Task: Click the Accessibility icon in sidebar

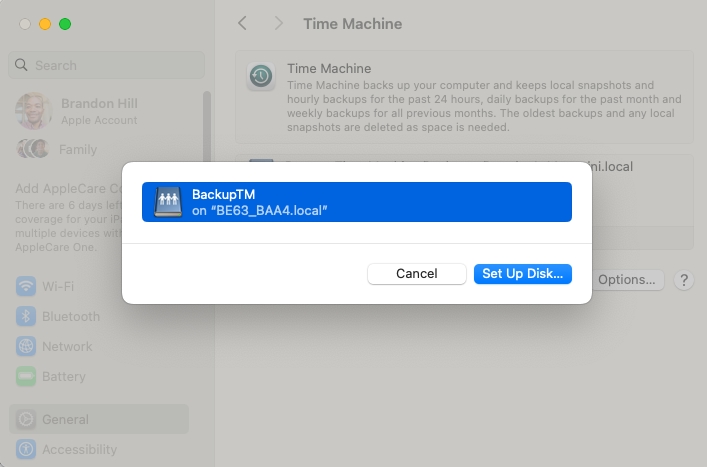Action: coord(26,449)
